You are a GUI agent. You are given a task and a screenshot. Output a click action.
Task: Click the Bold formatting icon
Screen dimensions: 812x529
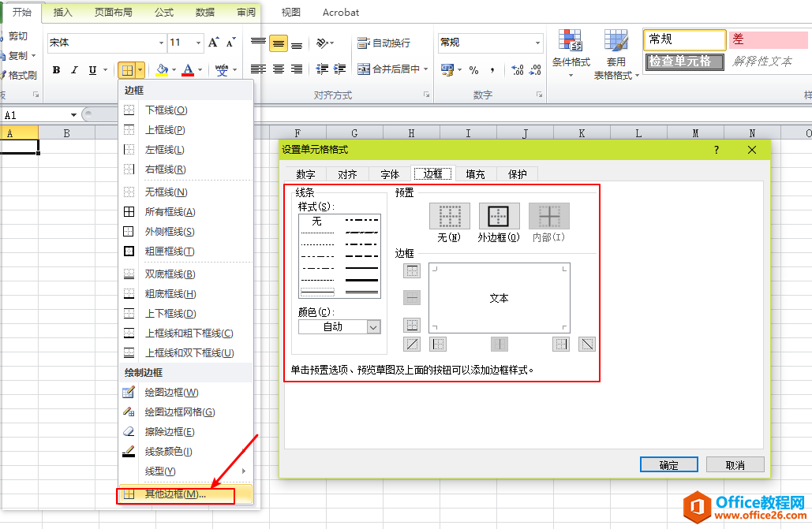[56, 70]
